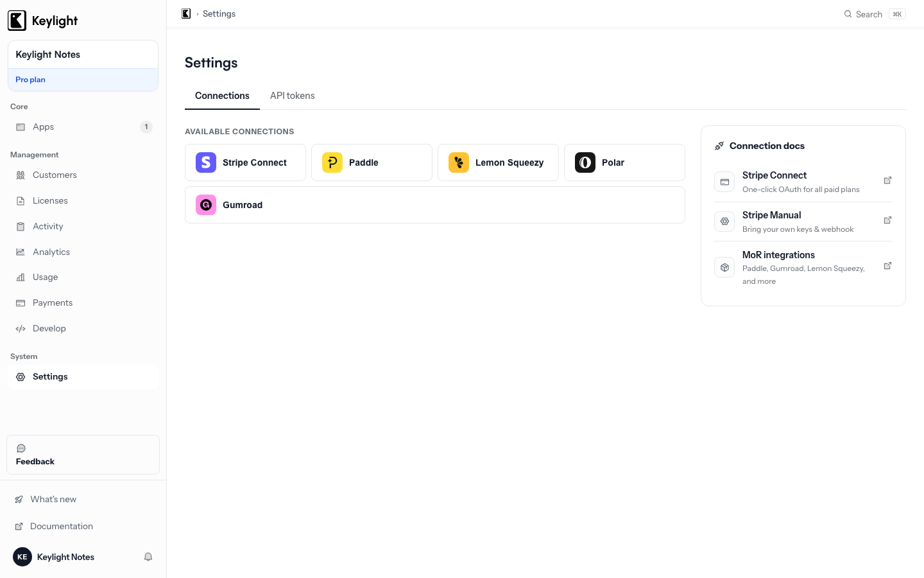Click the Gumroad pink logo icon
Screen dimensions: 924x578
[206, 205]
